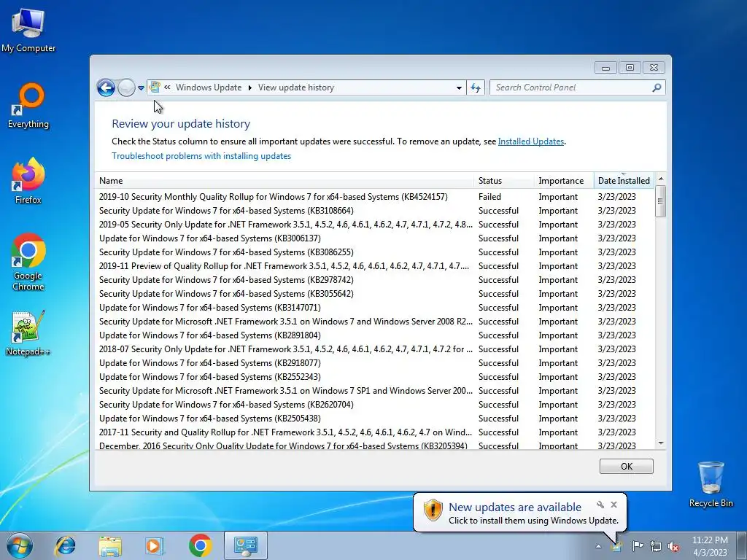This screenshot has width=747, height=560.
Task: Open the Recycle Bin desktop icon
Action: 711,484
